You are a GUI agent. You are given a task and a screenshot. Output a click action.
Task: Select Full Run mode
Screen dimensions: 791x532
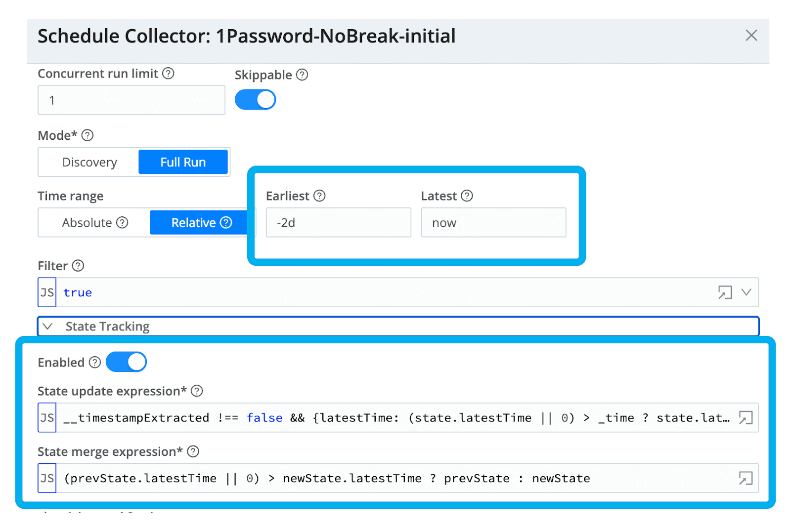tap(183, 162)
